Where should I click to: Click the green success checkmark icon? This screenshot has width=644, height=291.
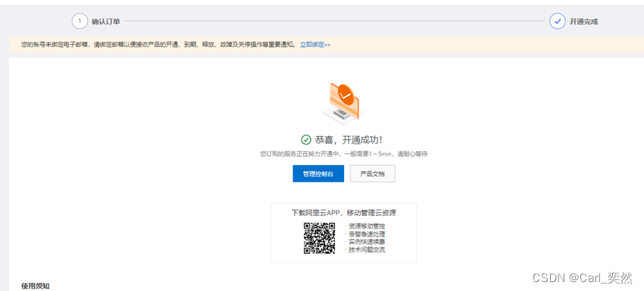(x=306, y=140)
